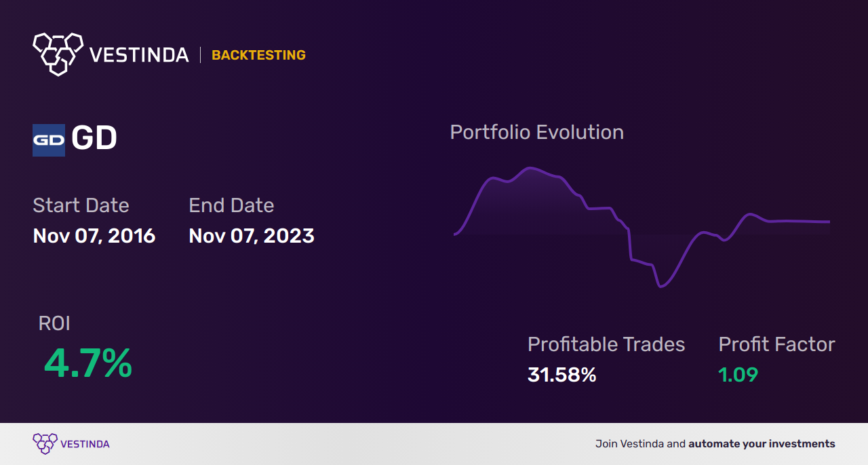Click the Profitable Trades label
868x465 pixels.
point(606,344)
